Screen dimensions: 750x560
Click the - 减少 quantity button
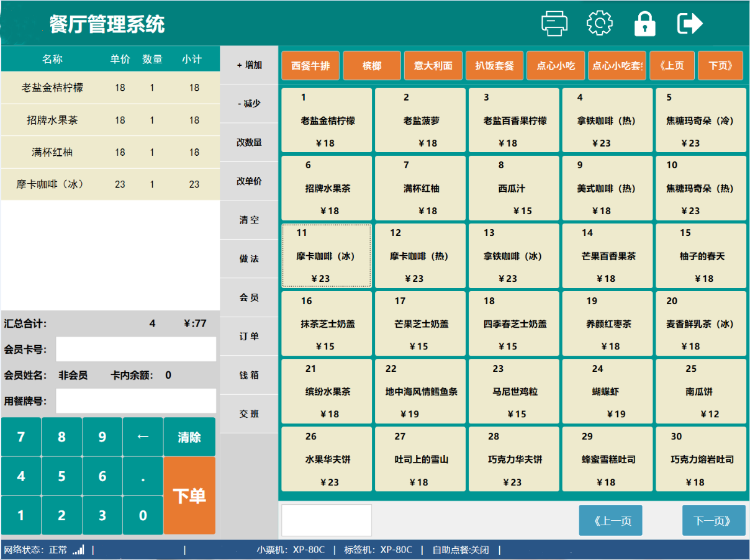pos(249,104)
